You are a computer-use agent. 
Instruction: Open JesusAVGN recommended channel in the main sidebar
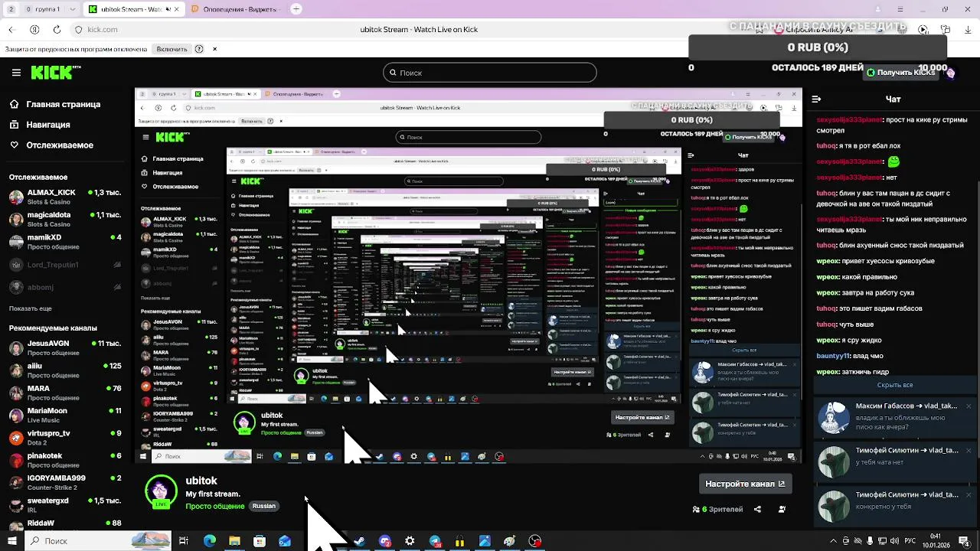[x=65, y=348]
